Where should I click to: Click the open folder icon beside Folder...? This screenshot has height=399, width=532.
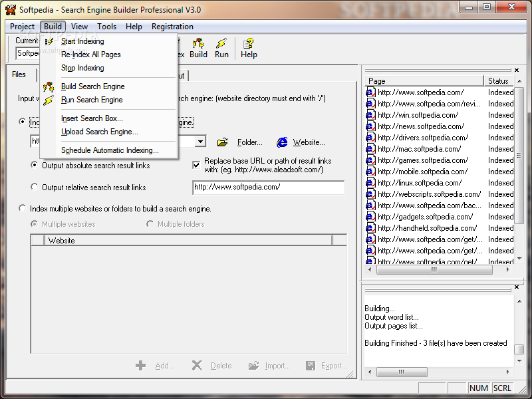click(x=223, y=142)
